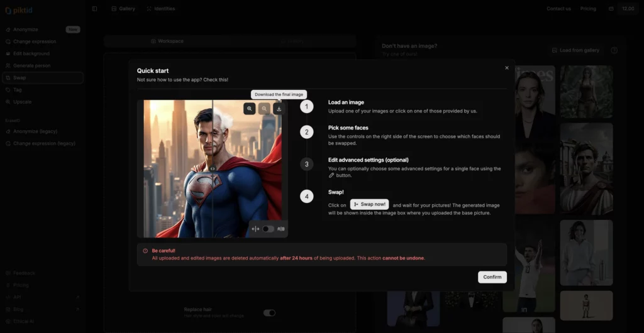The image size is (644, 333).
Task: Click the zoom in icon on preview image
Action: coord(249,109)
